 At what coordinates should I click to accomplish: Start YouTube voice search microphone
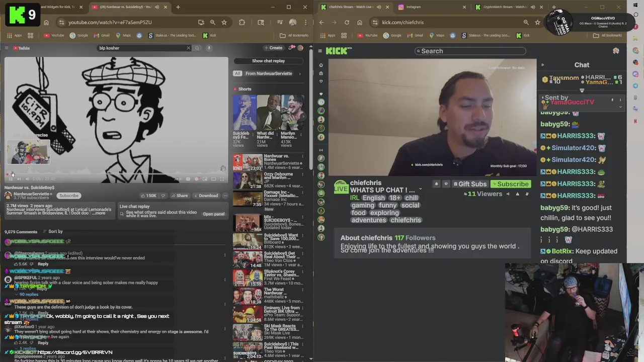click(x=209, y=48)
